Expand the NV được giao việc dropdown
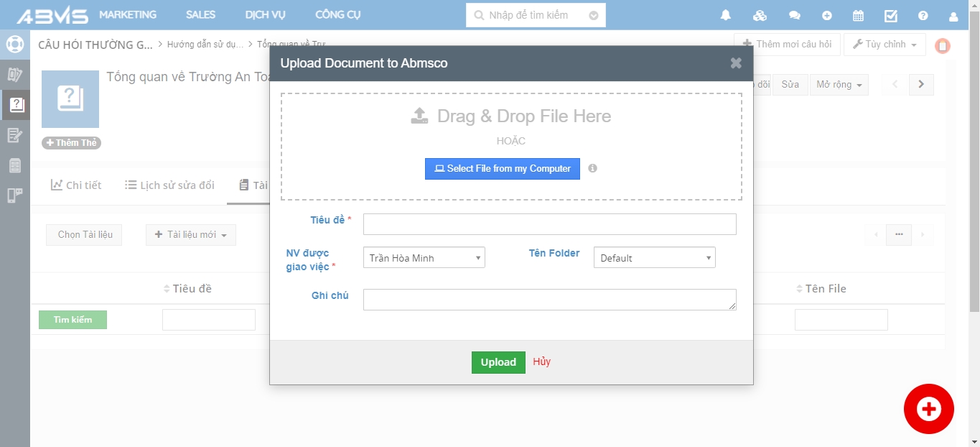 tap(424, 258)
